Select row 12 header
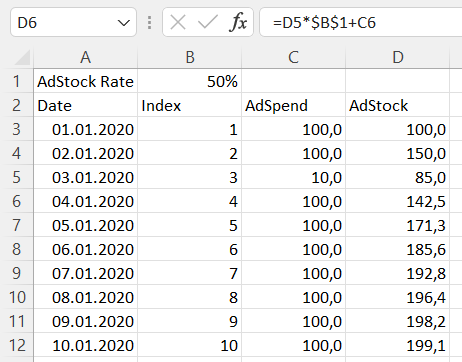462x362 pixels. tap(17, 345)
